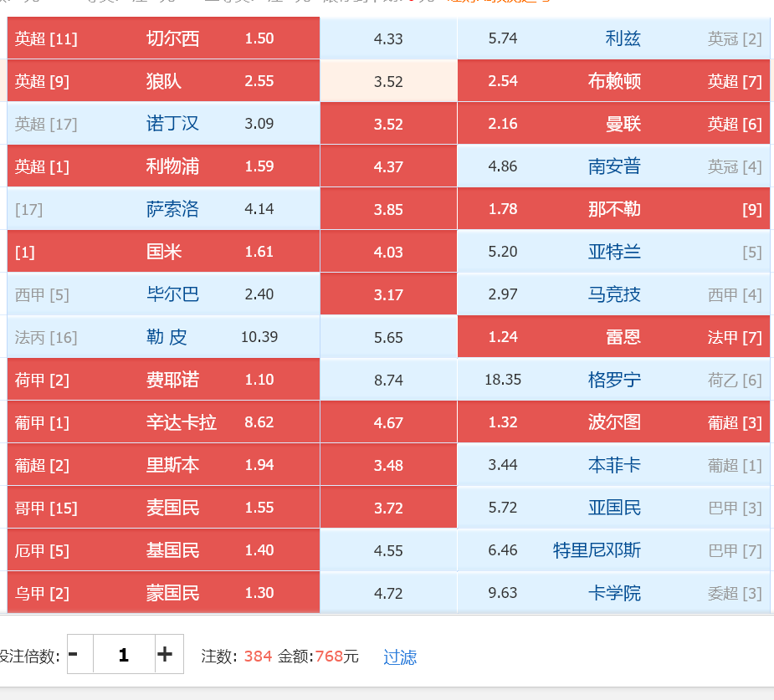Viewport: 774px width, 700px height.
Task: Select 南安普 away win odds 4.86
Action: pos(613,166)
